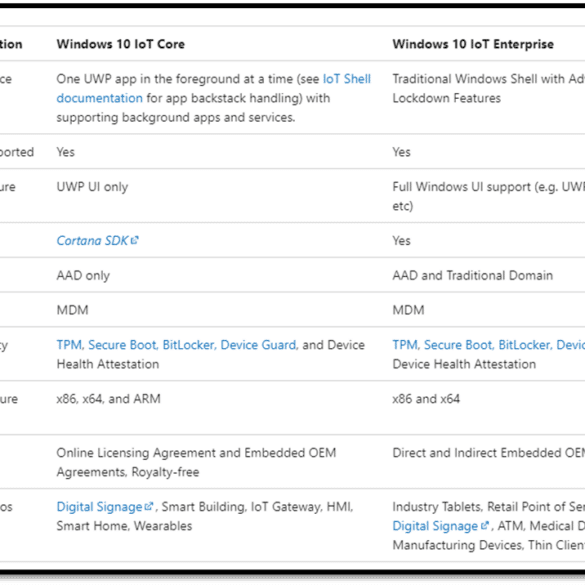Open Secure Boot link in IoT Core column
This screenshot has width=585, height=585.
tap(122, 345)
